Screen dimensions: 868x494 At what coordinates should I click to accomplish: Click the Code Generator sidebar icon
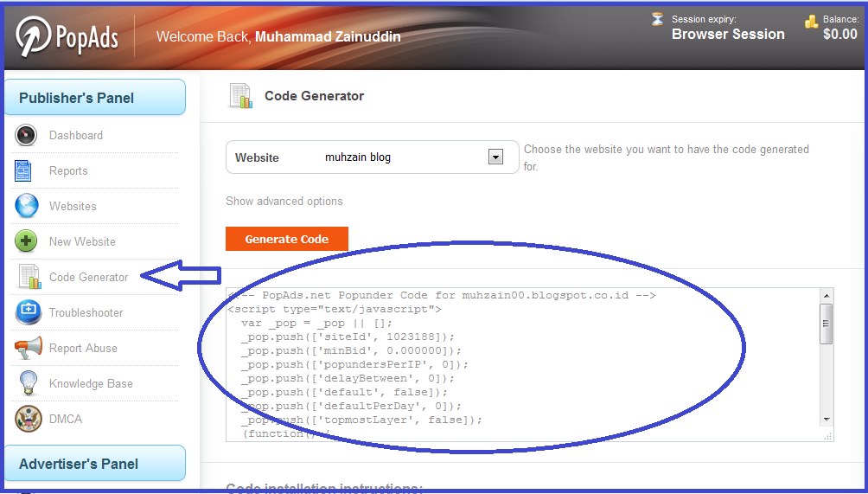29,277
